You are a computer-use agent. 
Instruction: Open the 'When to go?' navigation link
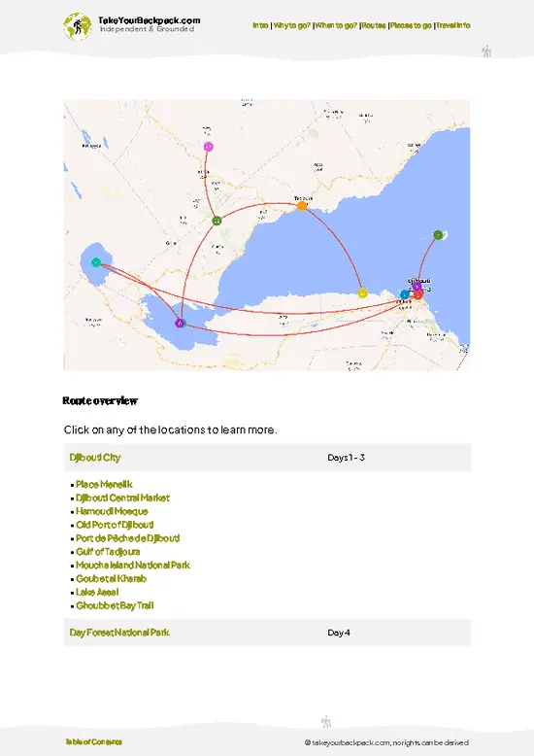tap(336, 25)
